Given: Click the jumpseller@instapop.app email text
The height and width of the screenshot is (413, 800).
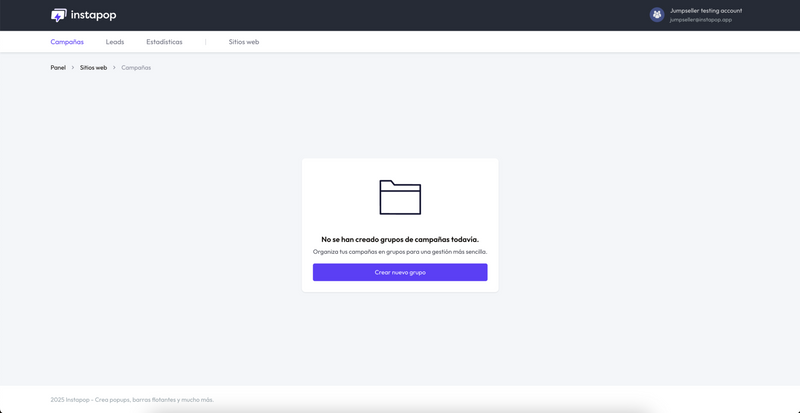Looking at the screenshot, I should (x=701, y=20).
